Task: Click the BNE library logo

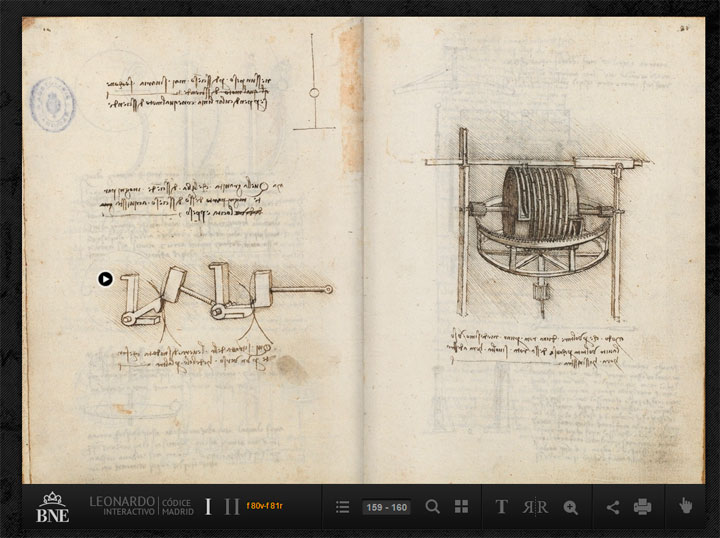Action: (x=52, y=507)
